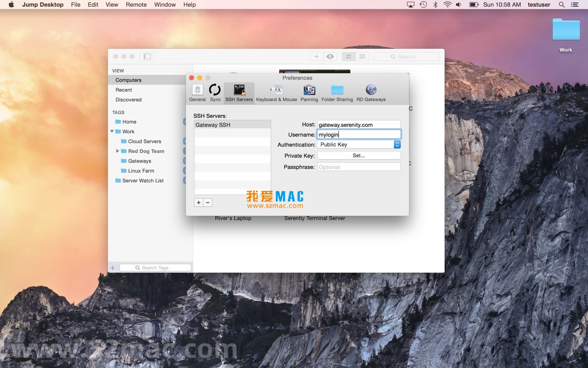The height and width of the screenshot is (368, 588).
Task: Open the Panning preferences pane
Action: (x=309, y=93)
